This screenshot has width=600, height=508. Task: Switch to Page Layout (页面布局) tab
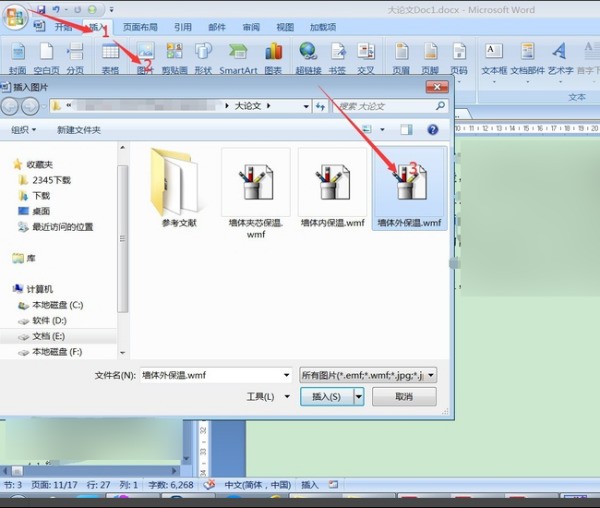tap(140, 27)
